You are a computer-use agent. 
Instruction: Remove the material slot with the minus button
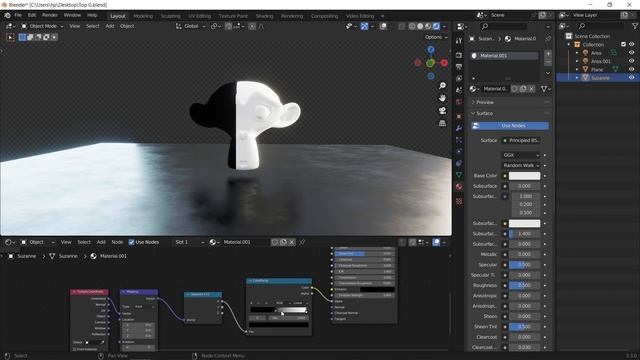point(548,62)
